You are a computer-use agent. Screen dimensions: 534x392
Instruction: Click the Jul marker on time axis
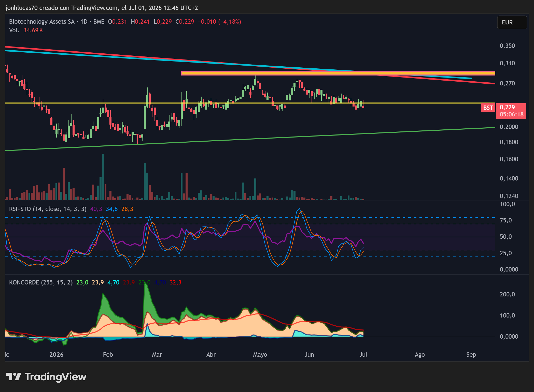363,355
